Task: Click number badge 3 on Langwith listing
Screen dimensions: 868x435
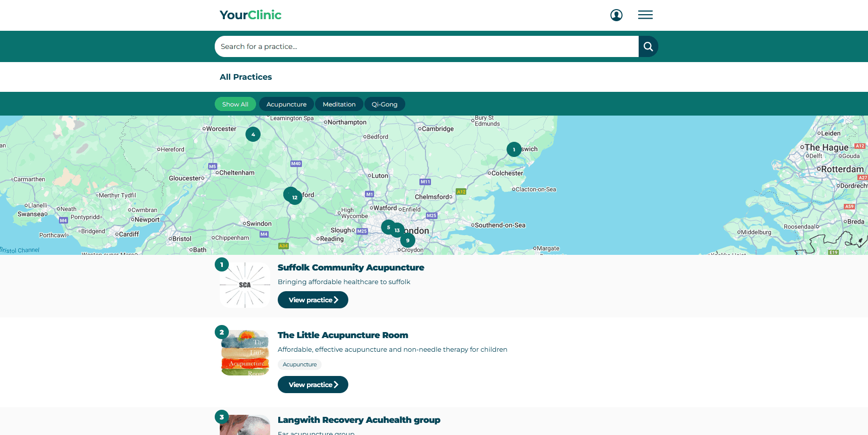Action: coord(222,417)
